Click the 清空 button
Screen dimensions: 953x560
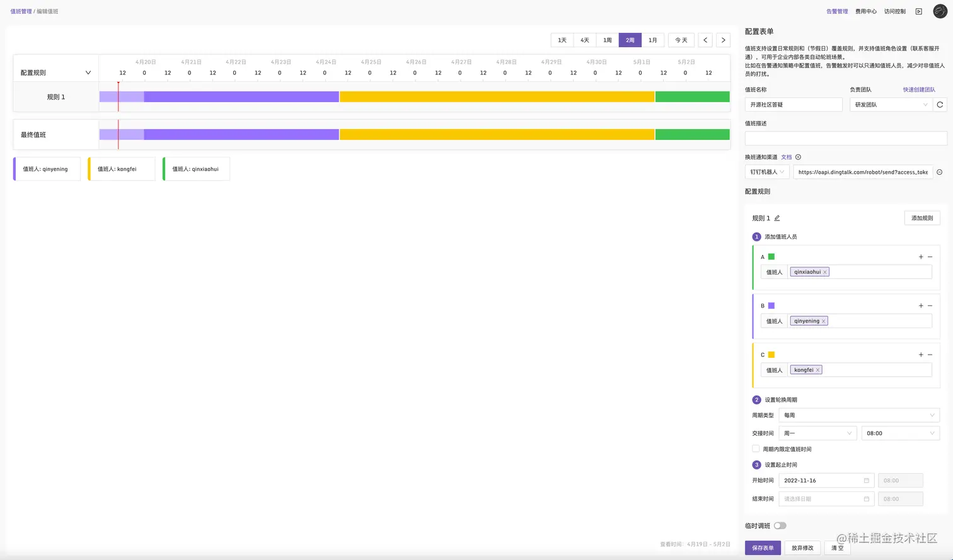coord(837,548)
